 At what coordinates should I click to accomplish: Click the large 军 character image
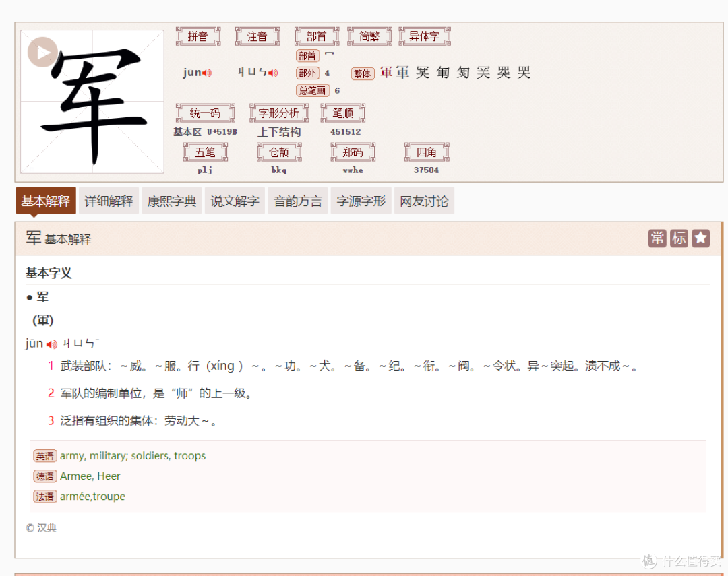92,102
